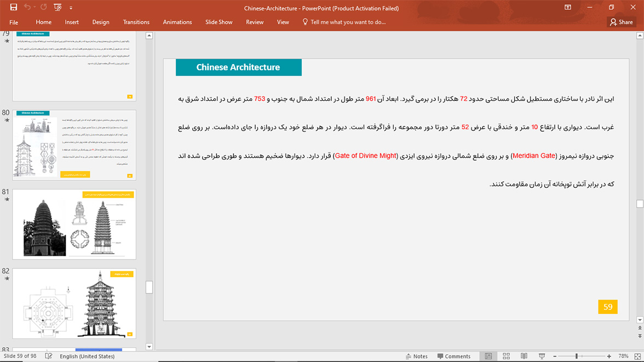Open the Review tab
Viewport: 644px width, 362px height.
[255, 22]
